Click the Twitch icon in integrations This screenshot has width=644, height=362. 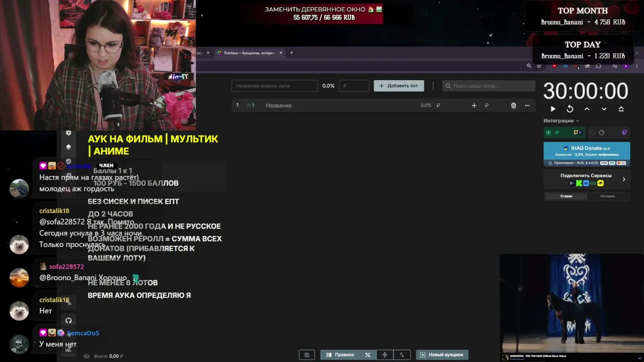pos(624,133)
